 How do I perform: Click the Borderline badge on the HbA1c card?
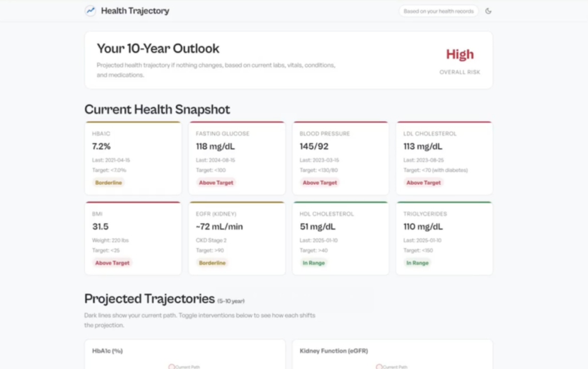[108, 182]
